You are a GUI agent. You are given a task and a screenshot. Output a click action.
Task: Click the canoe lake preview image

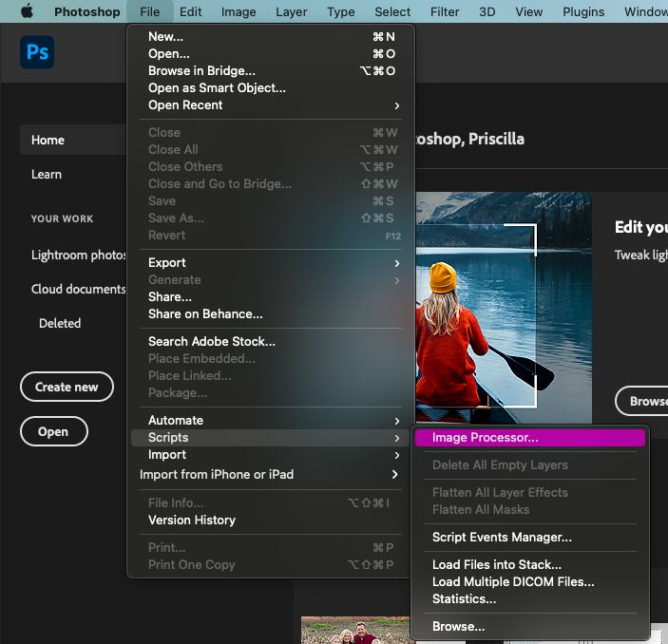point(504,308)
